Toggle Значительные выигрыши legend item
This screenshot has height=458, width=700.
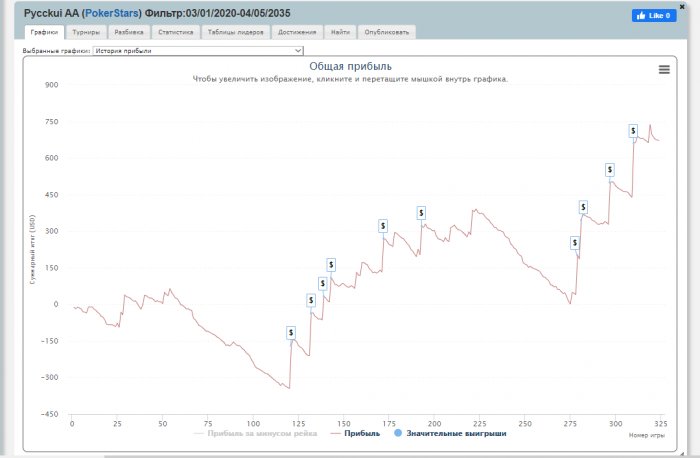coord(450,433)
